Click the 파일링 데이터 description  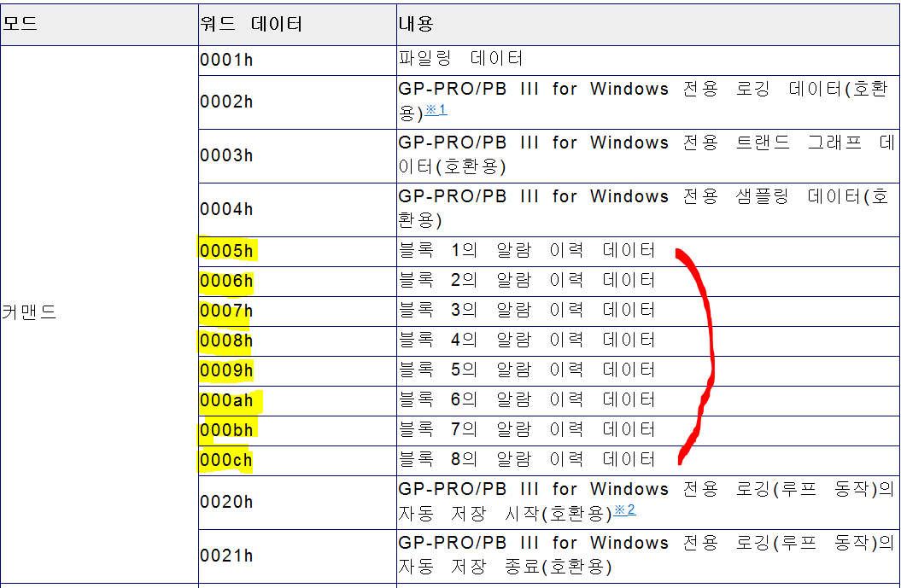[461, 58]
